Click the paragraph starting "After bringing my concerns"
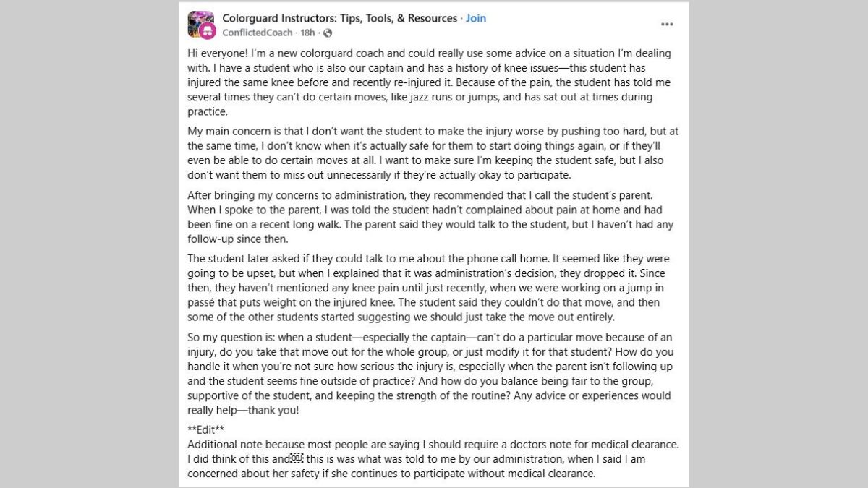868x488 pixels. [x=430, y=217]
